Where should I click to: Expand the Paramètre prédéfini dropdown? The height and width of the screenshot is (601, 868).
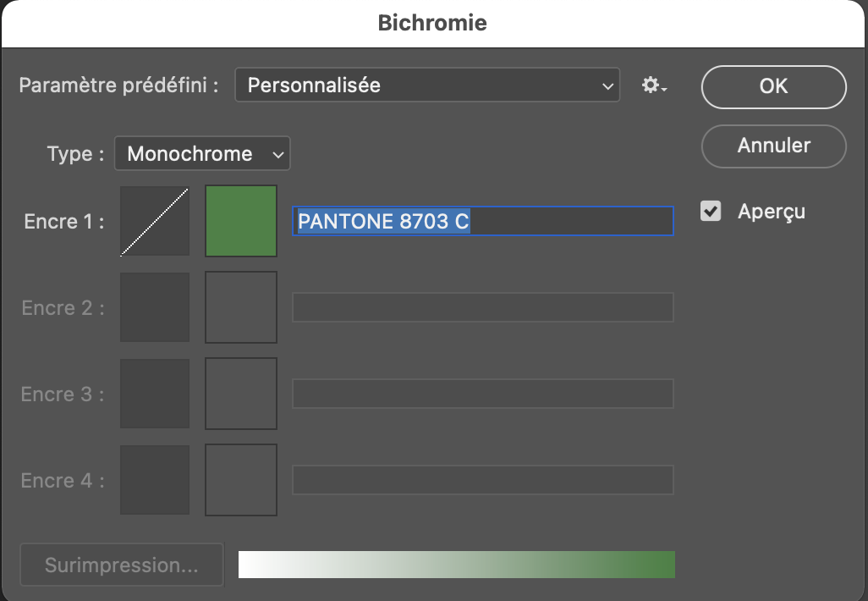coord(427,85)
